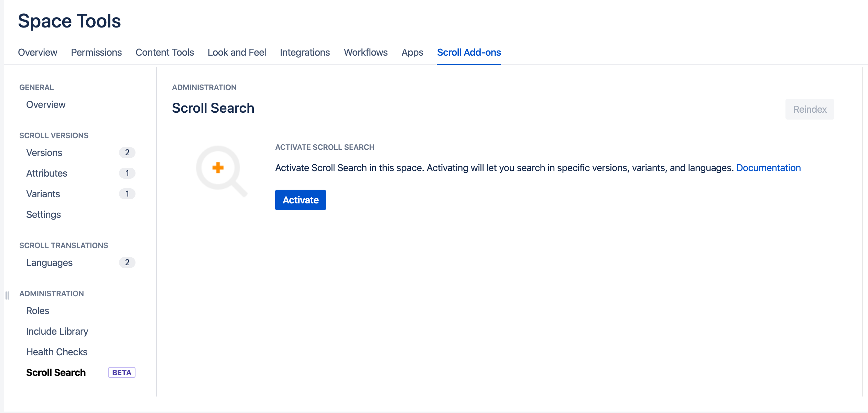868x413 pixels.
Task: Go to the Look and Feel tab
Action: coord(237,52)
